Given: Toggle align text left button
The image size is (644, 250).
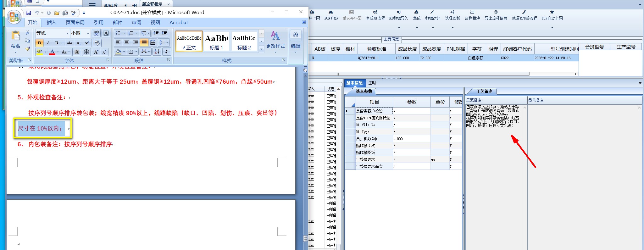Looking at the screenshot, I should tap(118, 42).
